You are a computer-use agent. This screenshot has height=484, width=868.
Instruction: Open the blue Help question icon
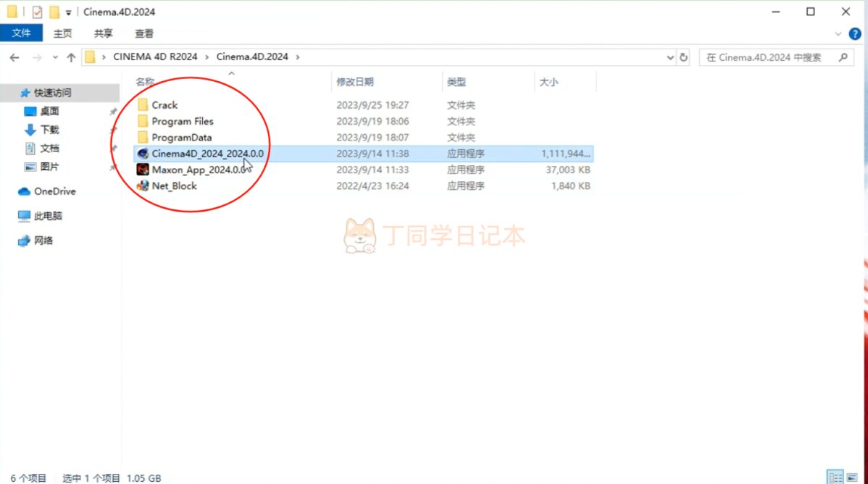855,34
